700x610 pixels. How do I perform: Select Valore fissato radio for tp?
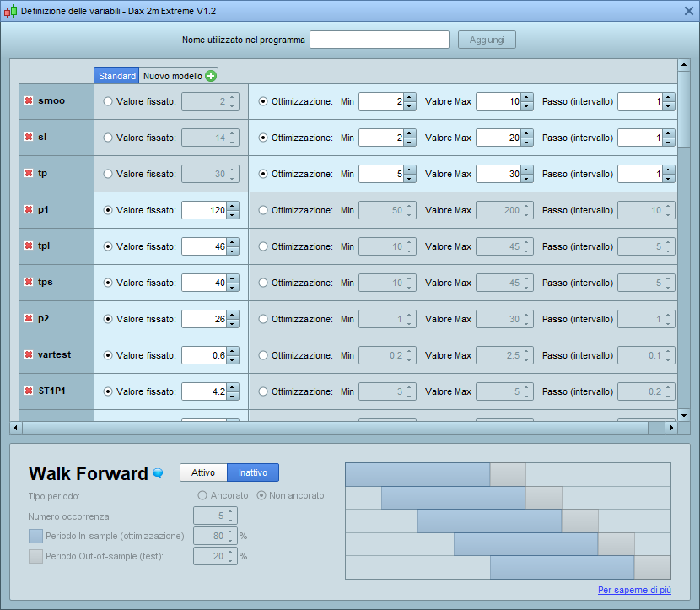(108, 174)
